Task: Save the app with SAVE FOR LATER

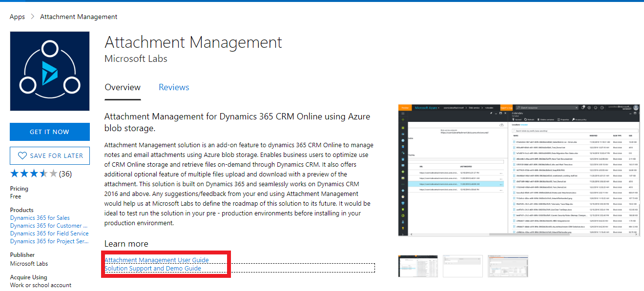Action: pyautogui.click(x=50, y=155)
